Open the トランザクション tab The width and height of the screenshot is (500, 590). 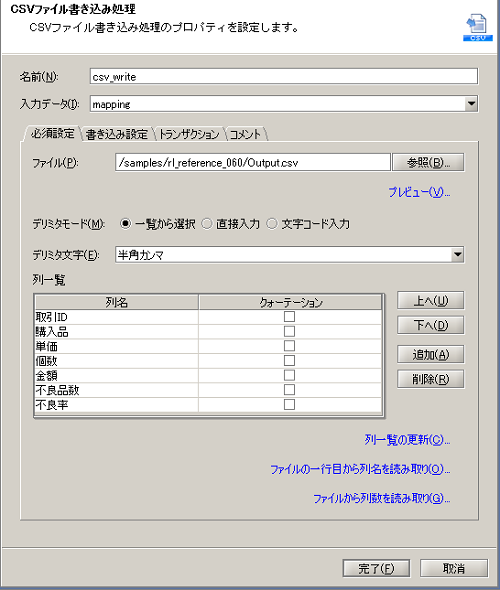[x=189, y=134]
